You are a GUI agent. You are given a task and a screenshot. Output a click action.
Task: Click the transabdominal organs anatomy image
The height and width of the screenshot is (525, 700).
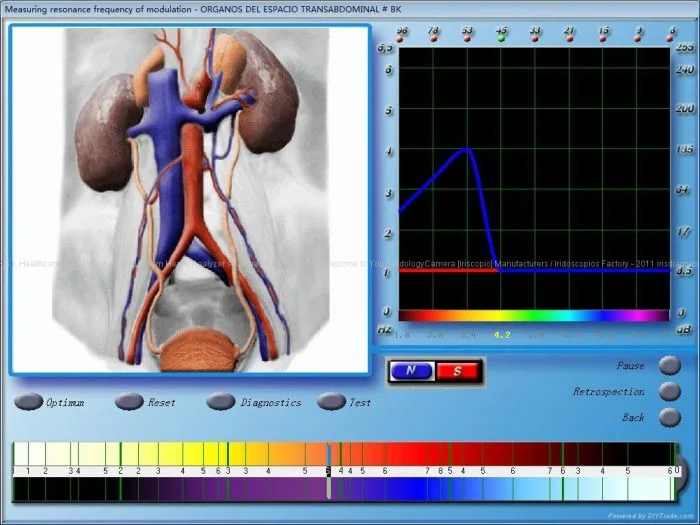pos(190,199)
